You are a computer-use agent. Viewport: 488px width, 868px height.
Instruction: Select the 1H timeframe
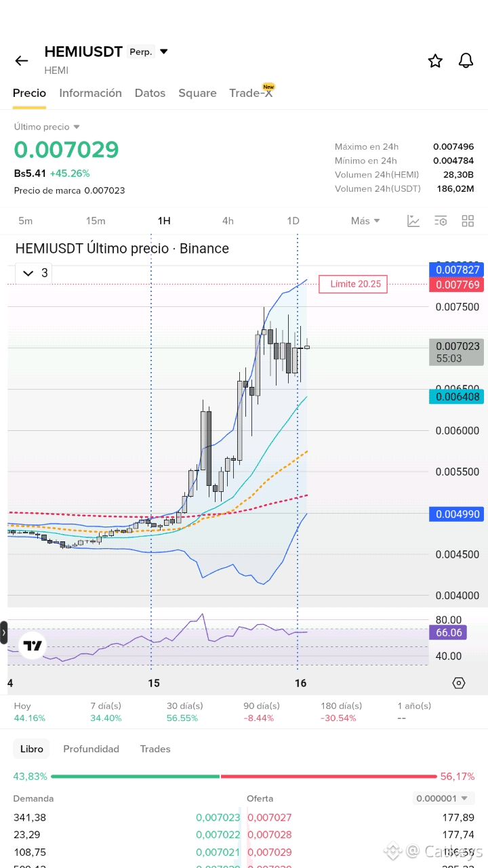[x=164, y=221]
